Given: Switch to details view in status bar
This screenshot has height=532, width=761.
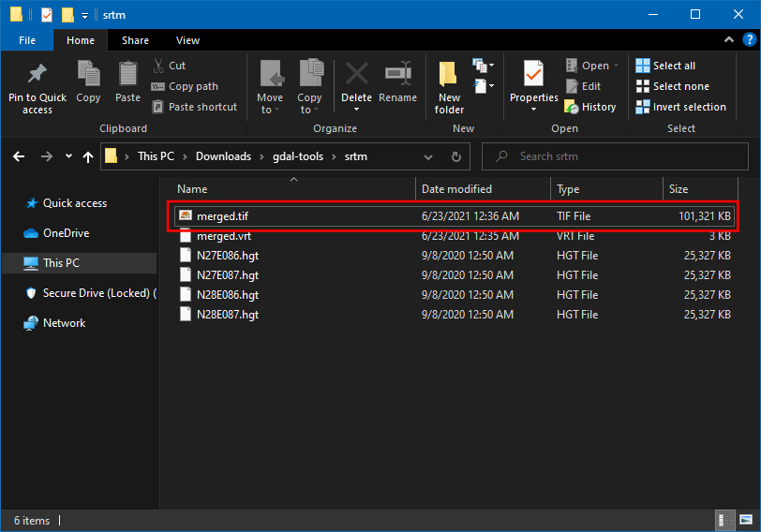Looking at the screenshot, I should click(725, 520).
